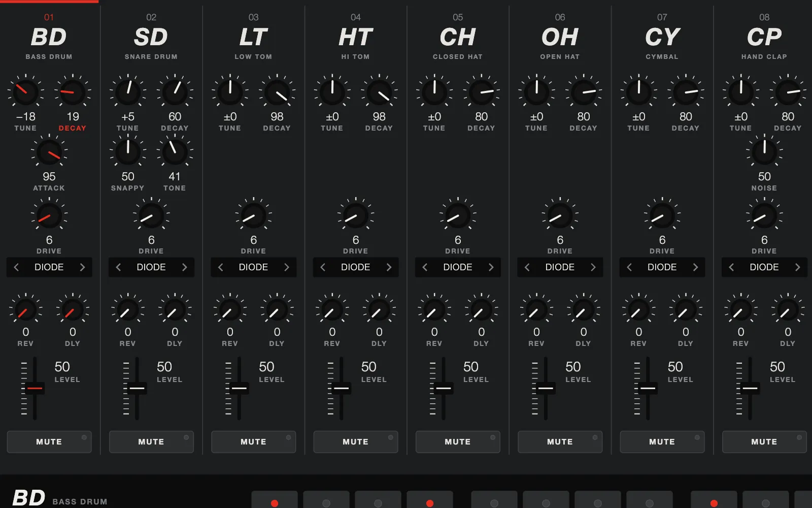Image resolution: width=812 pixels, height=508 pixels.
Task: Previous drive type arrow on CP channel
Action: pos(731,267)
